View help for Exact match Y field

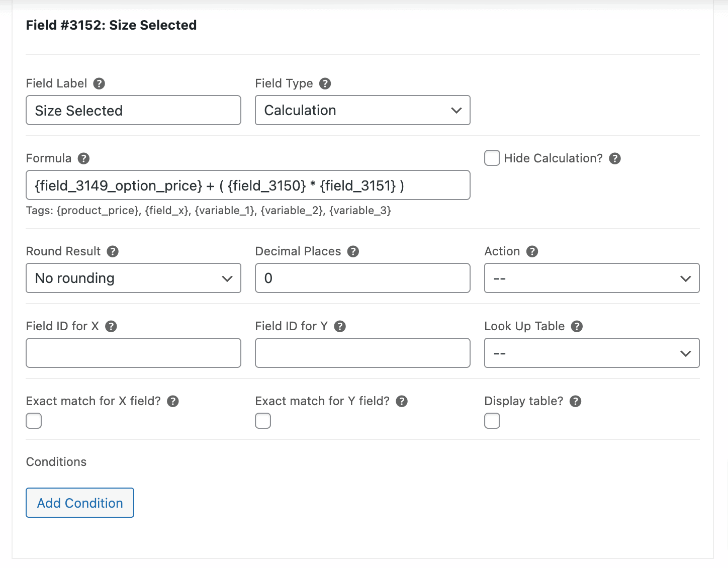tap(402, 401)
